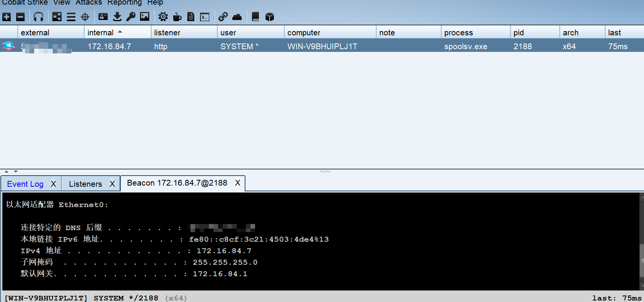
Task: Open the help book icon
Action: (x=255, y=17)
